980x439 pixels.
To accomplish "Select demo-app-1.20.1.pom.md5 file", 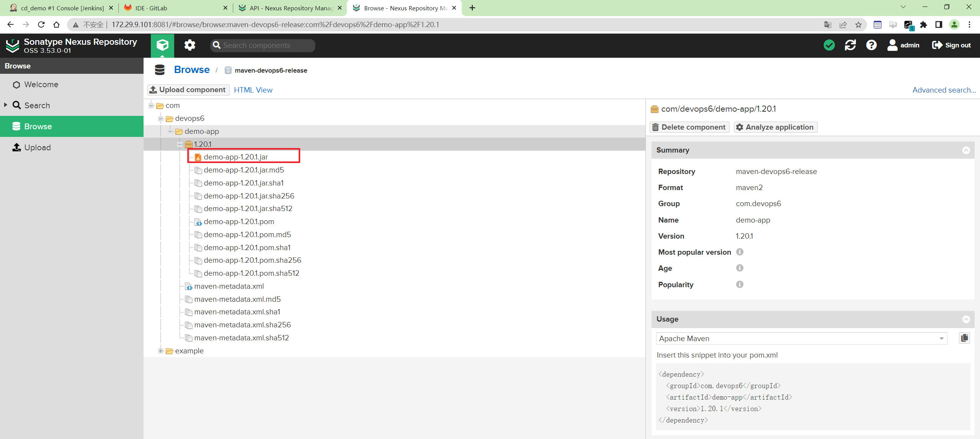I will point(247,235).
